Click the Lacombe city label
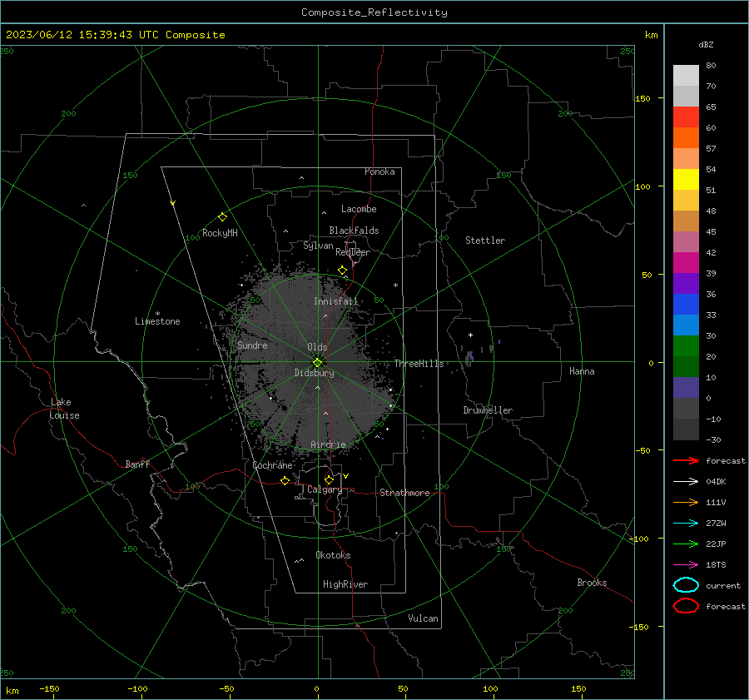 pos(359,209)
